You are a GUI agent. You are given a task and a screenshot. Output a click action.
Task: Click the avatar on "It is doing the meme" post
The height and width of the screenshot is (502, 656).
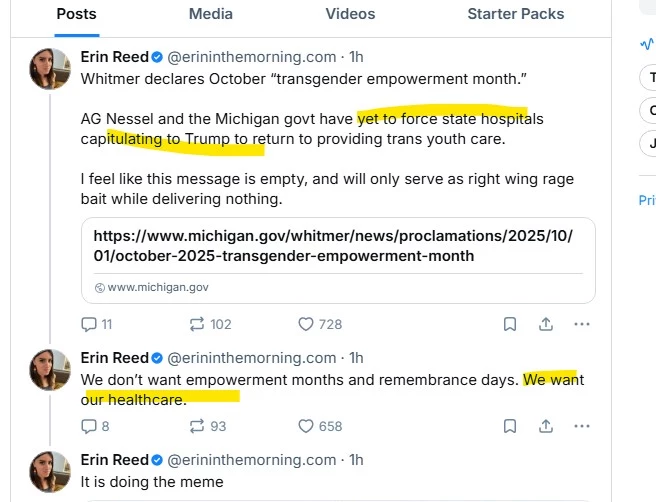click(50, 471)
